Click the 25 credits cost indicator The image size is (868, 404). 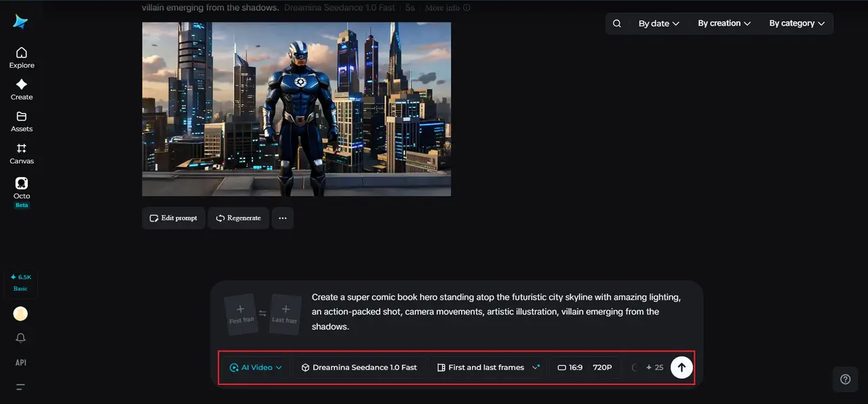[654, 367]
